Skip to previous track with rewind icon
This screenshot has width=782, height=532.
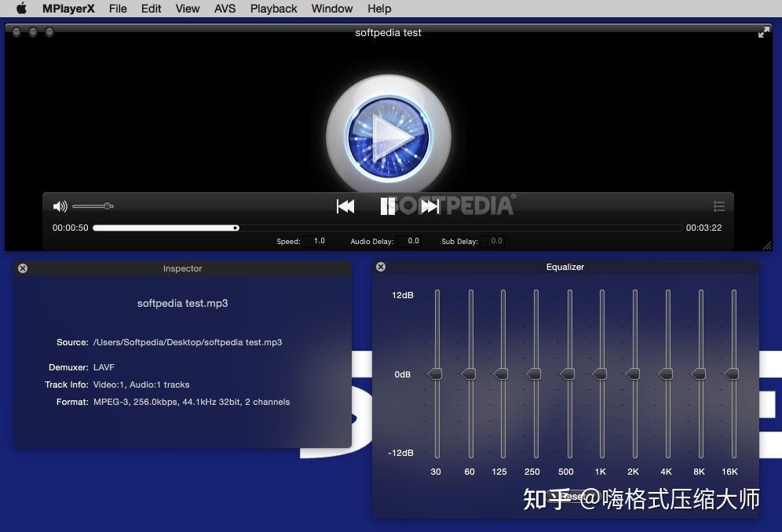coord(345,206)
